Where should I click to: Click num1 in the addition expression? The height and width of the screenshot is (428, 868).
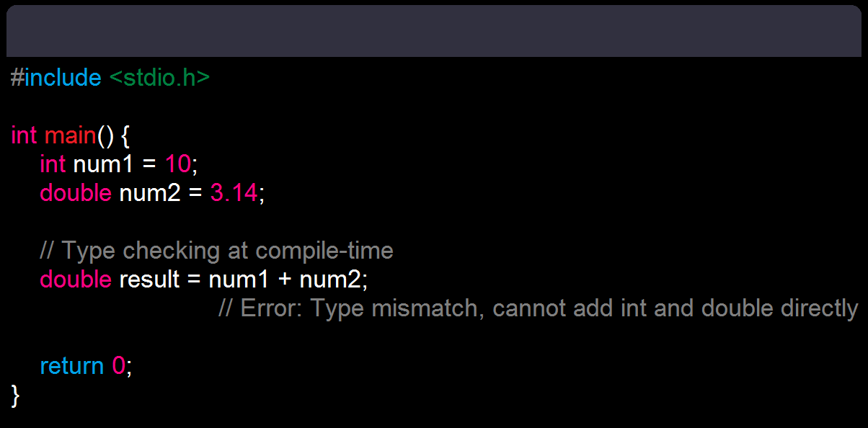pyautogui.click(x=239, y=279)
